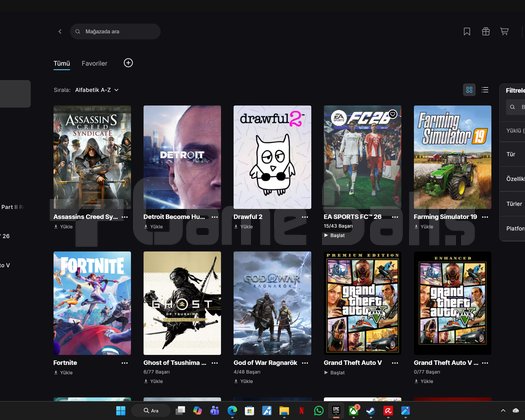This screenshot has width=525, height=420.
Task: Open options menu for Farming Simulator 19
Action: tap(485, 217)
